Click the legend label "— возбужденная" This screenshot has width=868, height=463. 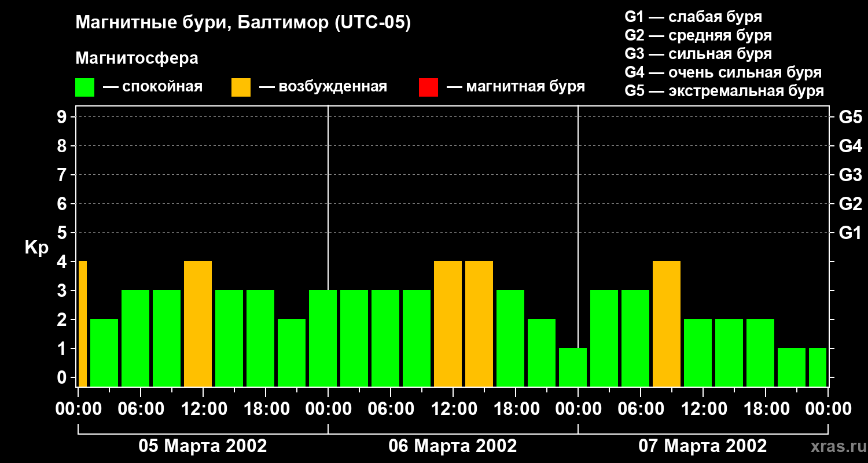(x=323, y=87)
